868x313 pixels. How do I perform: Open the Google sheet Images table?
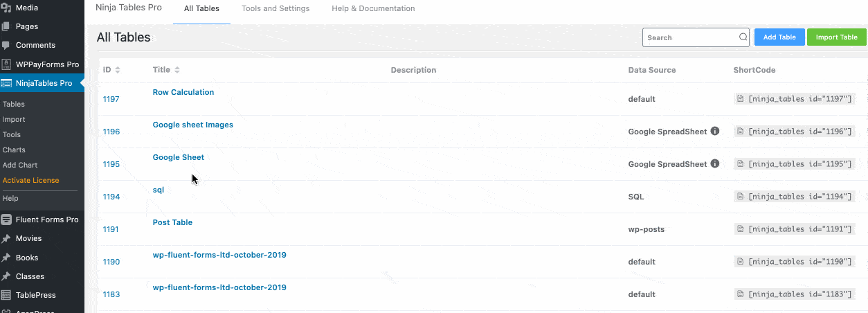[192, 125]
